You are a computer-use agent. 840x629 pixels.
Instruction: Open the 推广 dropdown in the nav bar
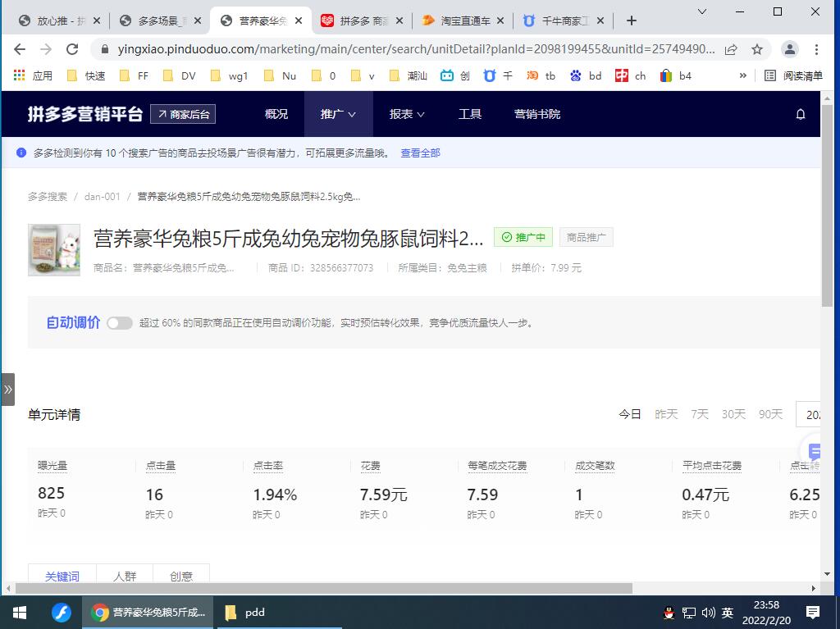[338, 114]
